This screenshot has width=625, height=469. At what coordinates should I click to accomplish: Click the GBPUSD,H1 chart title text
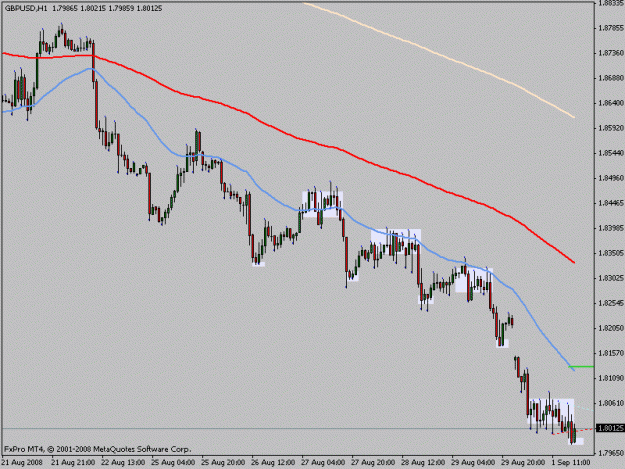[24, 8]
